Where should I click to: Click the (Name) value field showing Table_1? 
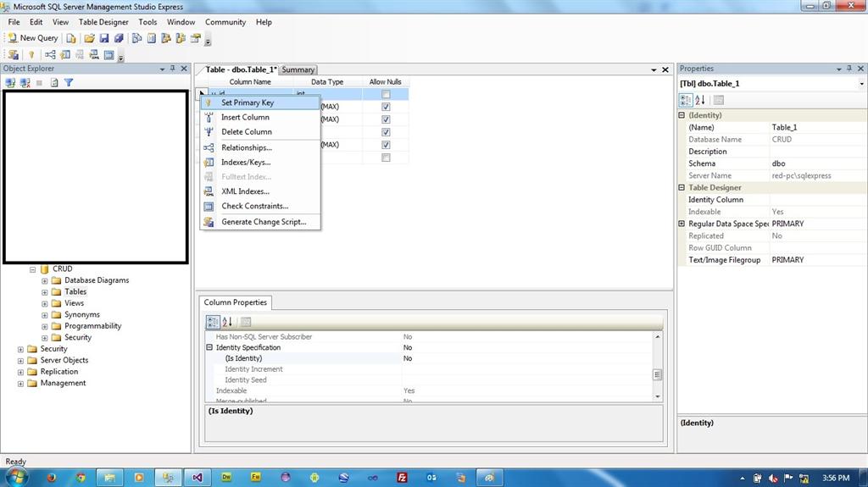(818, 127)
